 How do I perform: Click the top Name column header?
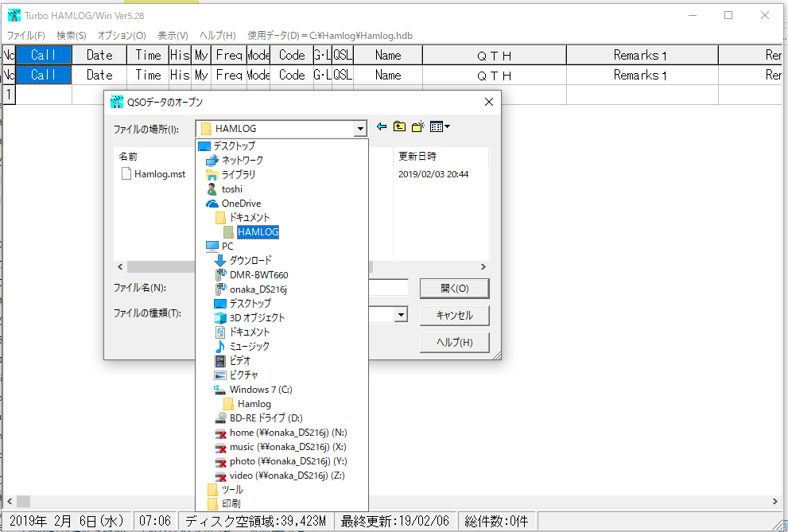(x=388, y=55)
